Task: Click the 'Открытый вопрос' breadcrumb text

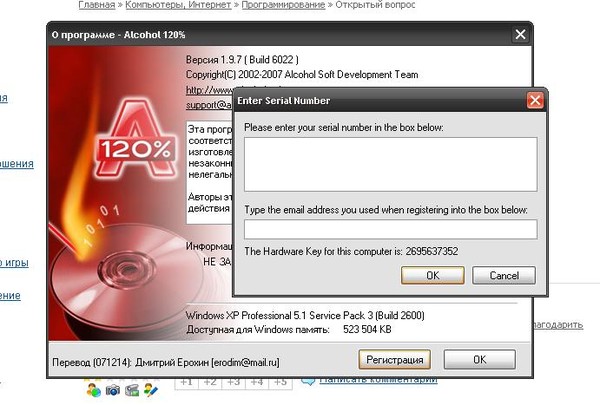Action: [375, 5]
